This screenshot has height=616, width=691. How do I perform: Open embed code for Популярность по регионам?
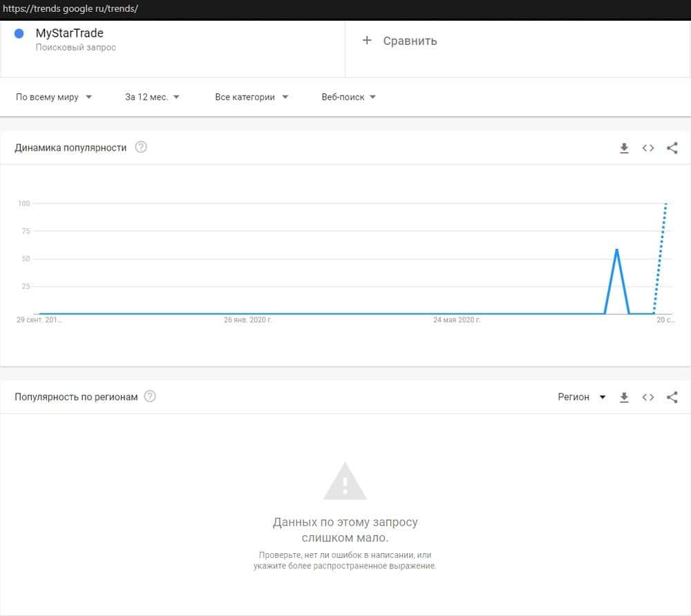coord(648,398)
